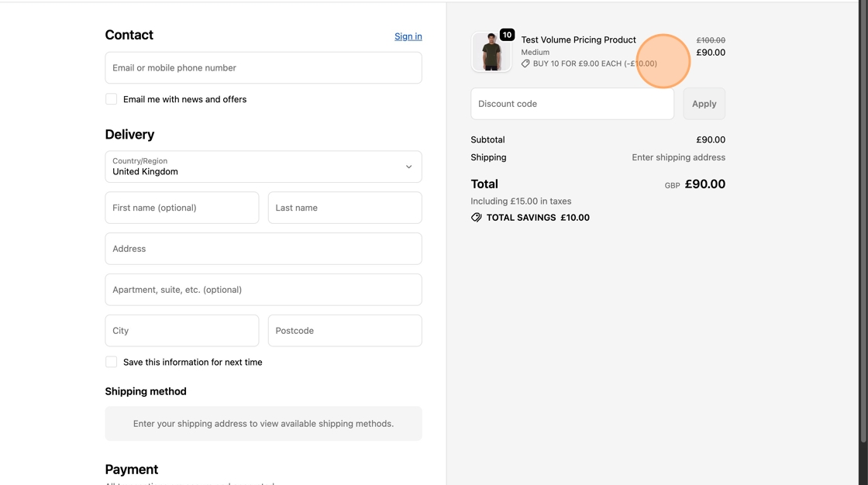
Task: Click the t-shirt product thumbnail
Action: 491,53
